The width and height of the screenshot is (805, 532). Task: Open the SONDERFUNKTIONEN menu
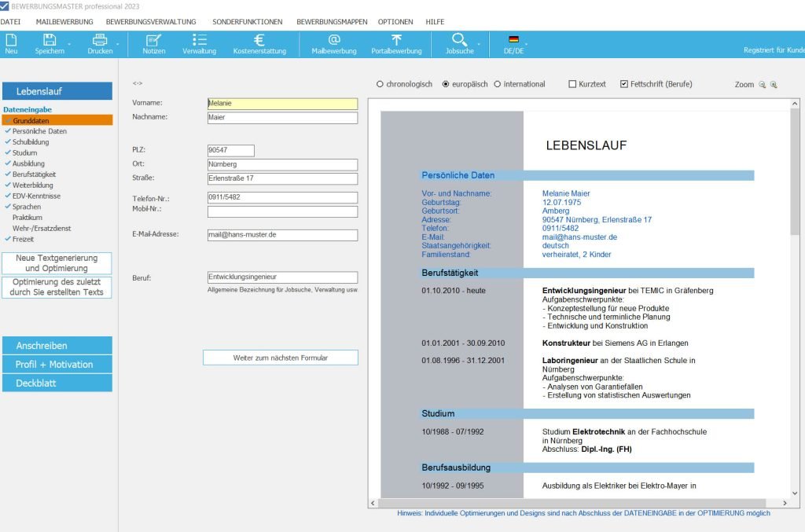(248, 21)
